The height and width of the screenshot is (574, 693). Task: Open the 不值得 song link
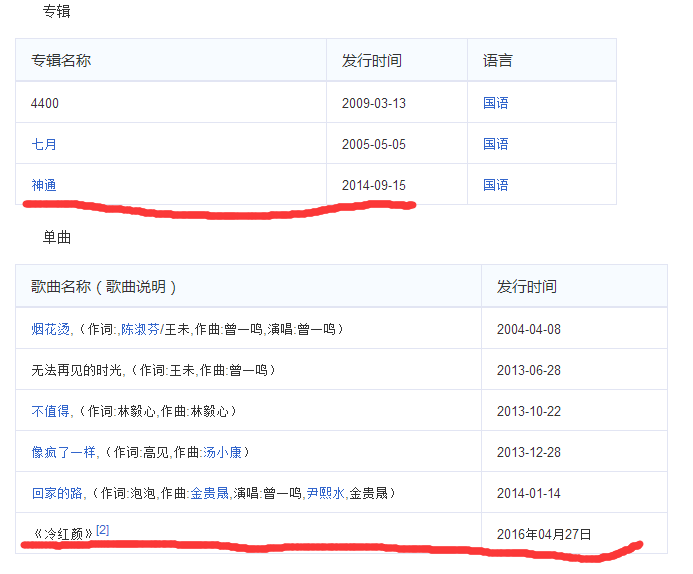click(50, 411)
